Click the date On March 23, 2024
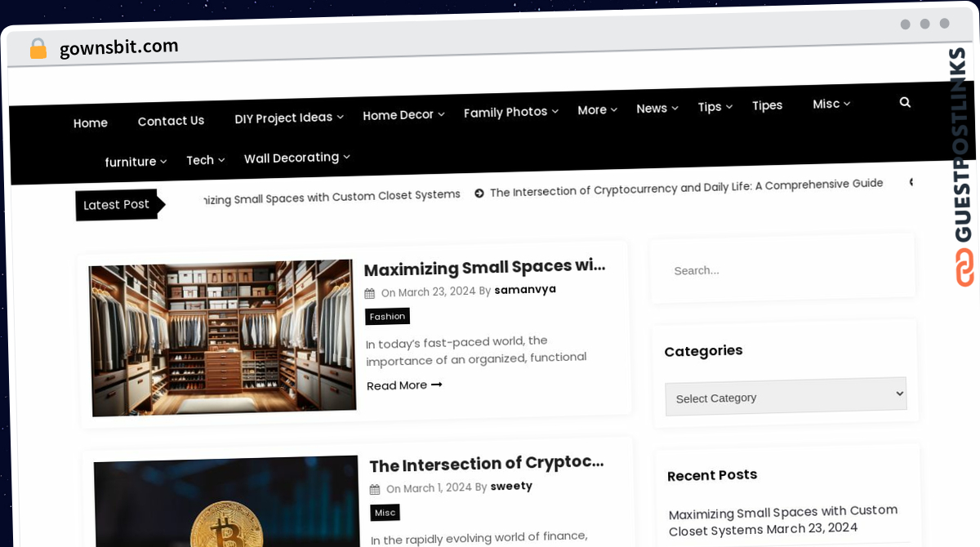Image resolution: width=980 pixels, height=547 pixels. pyautogui.click(x=428, y=291)
